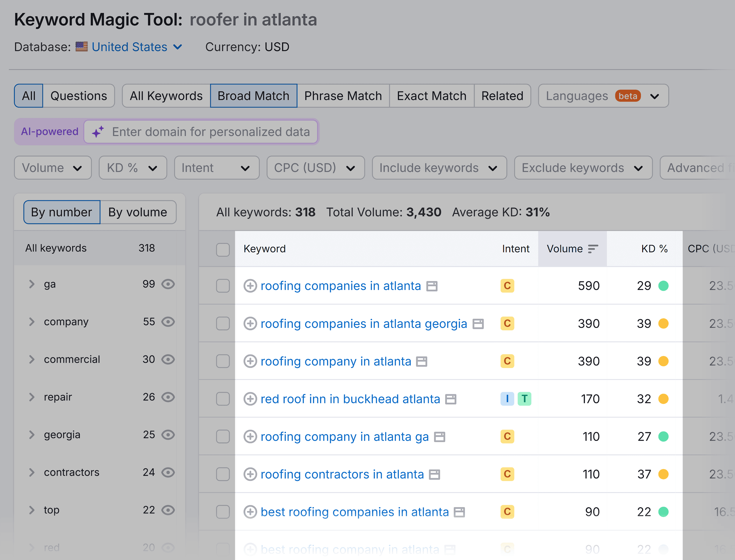This screenshot has height=560, width=735.
Task: Select the Questions tab
Action: click(x=78, y=95)
